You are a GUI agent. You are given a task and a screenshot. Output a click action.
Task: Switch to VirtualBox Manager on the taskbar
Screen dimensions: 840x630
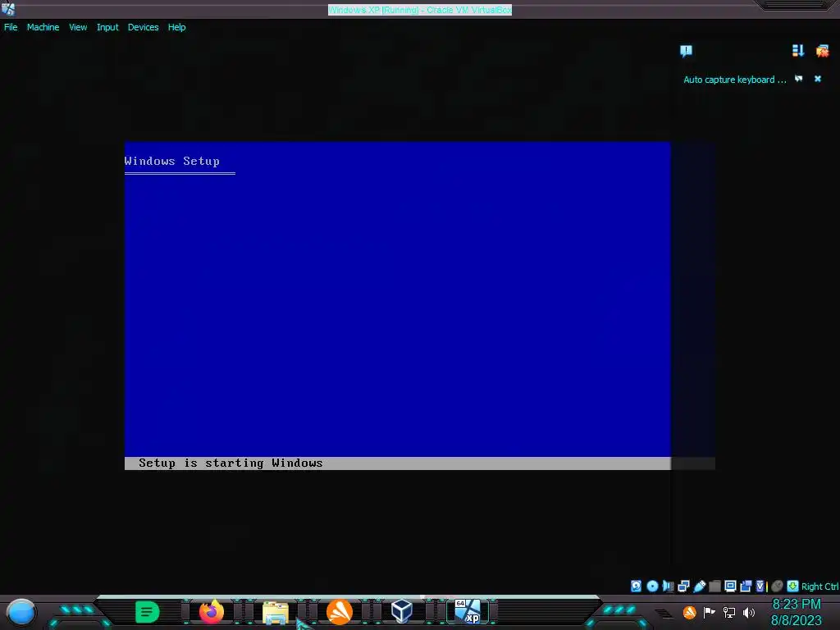pos(402,612)
